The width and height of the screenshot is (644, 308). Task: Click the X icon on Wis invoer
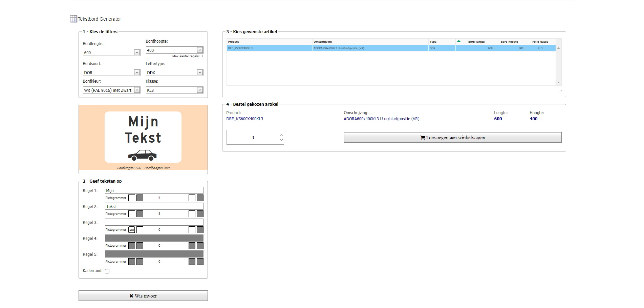coord(131,296)
